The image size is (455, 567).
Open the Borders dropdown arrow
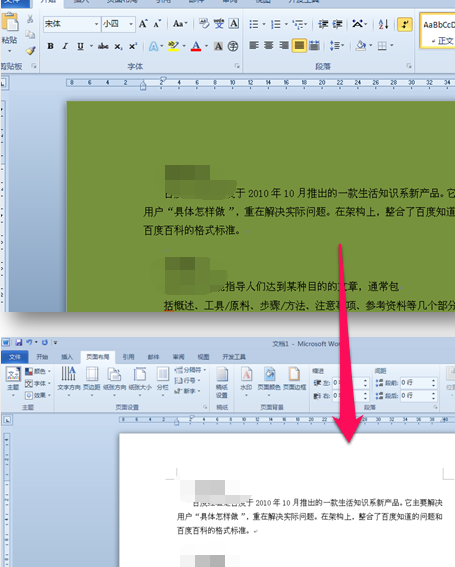coord(392,46)
